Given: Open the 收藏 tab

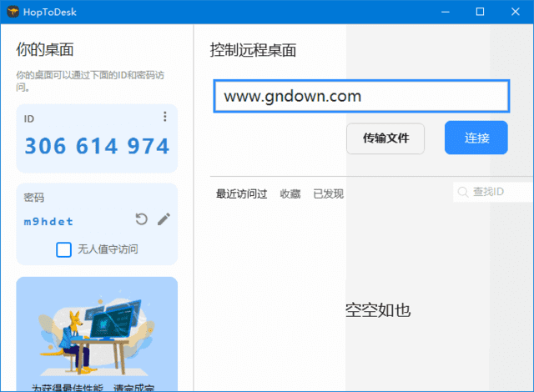Looking at the screenshot, I should 290,194.
